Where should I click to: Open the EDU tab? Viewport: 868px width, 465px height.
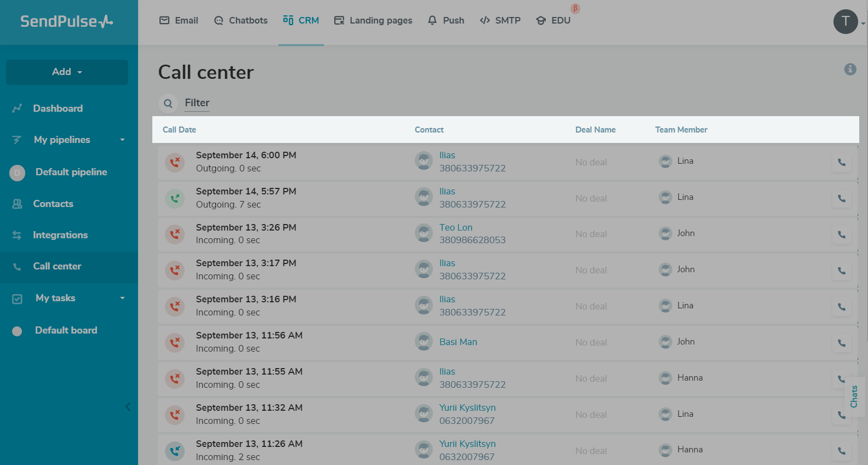pos(553,20)
